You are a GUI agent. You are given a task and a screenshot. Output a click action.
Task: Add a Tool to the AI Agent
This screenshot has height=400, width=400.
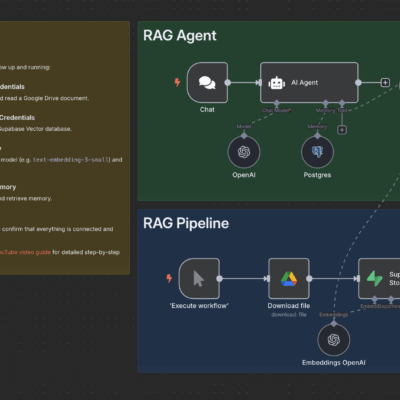[x=342, y=130]
